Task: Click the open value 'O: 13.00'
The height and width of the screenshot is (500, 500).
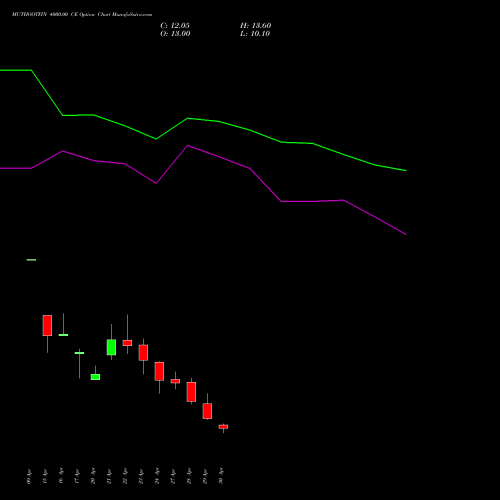Action: (175, 34)
